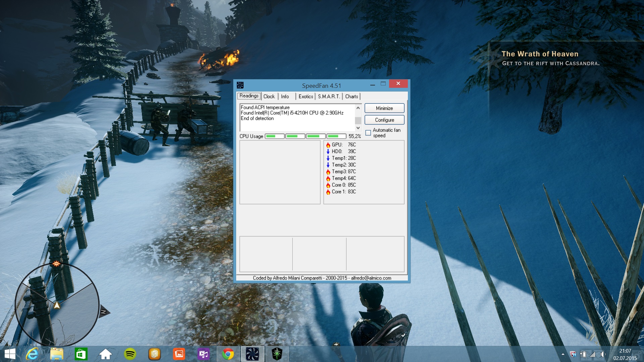Open volume speaker tray icon
644x362 pixels.
(x=603, y=354)
